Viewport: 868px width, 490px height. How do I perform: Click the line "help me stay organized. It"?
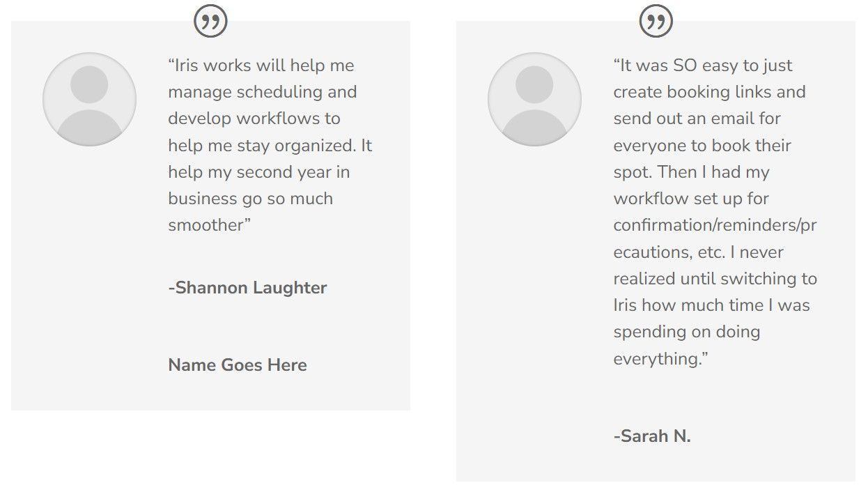(x=270, y=146)
